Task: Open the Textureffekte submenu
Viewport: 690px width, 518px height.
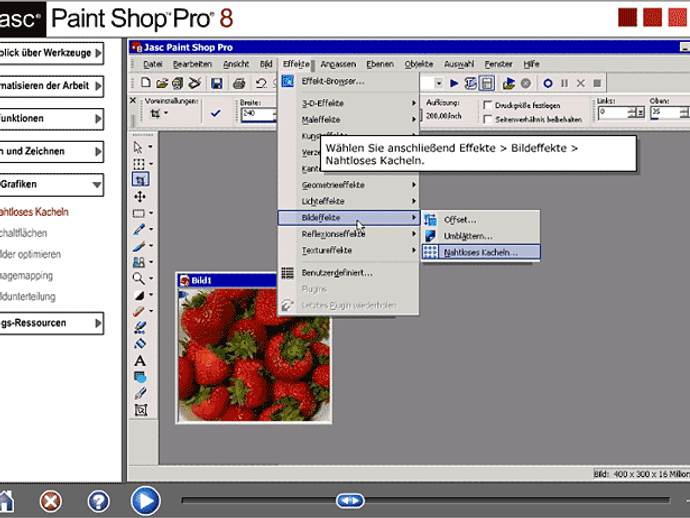Action: pyautogui.click(x=348, y=250)
